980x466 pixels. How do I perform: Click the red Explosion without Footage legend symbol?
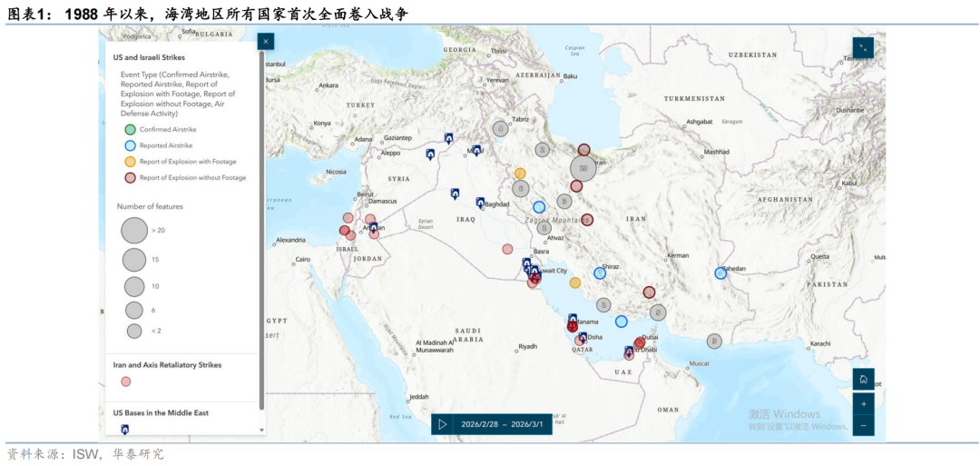(x=130, y=178)
